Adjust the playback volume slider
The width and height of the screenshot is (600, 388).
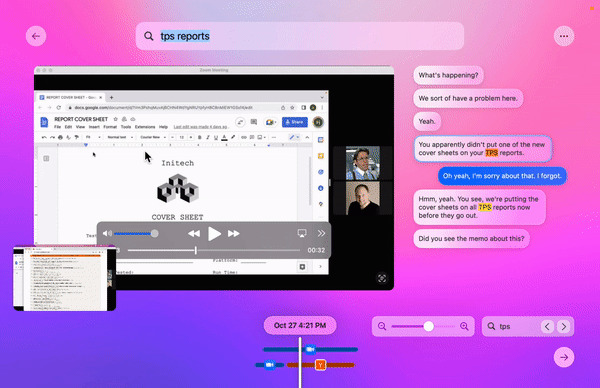[x=136, y=233]
